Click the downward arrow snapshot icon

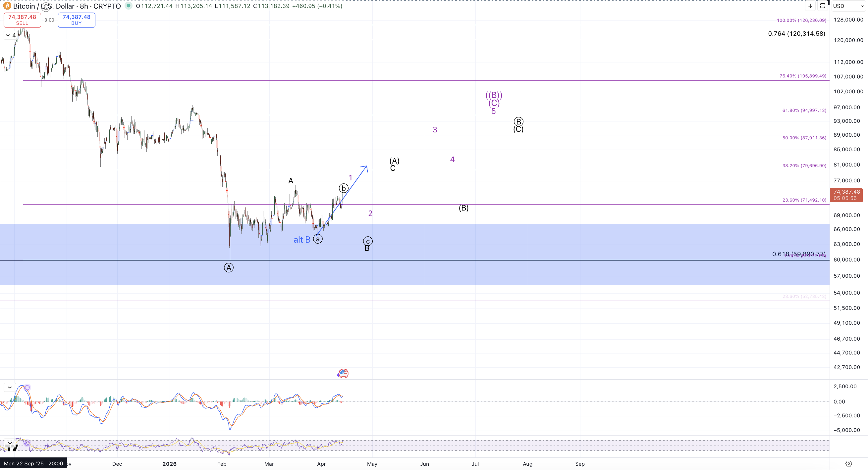tap(810, 6)
